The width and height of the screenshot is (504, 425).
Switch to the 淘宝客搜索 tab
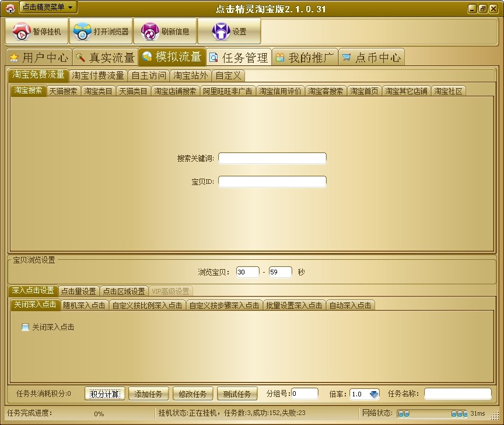coord(325,92)
